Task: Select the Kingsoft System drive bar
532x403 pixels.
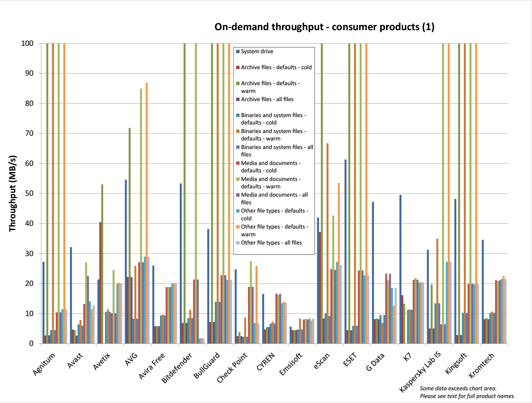Action: point(455,271)
